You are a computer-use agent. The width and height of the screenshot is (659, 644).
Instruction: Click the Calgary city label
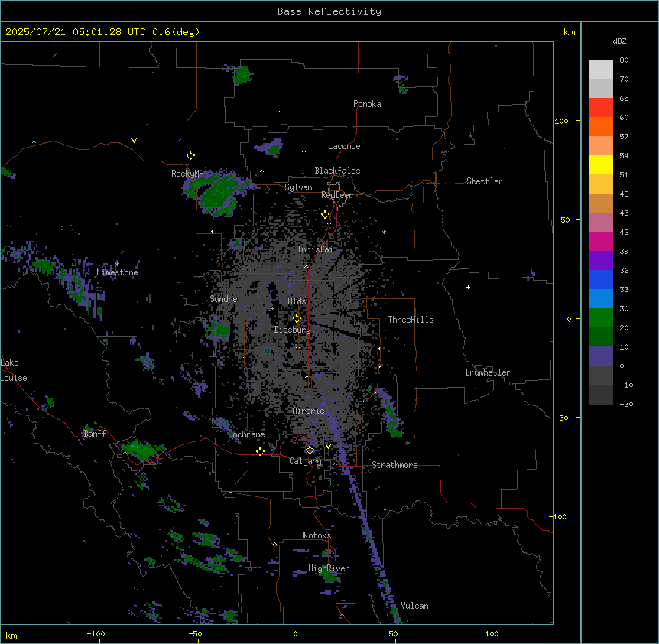click(x=305, y=461)
